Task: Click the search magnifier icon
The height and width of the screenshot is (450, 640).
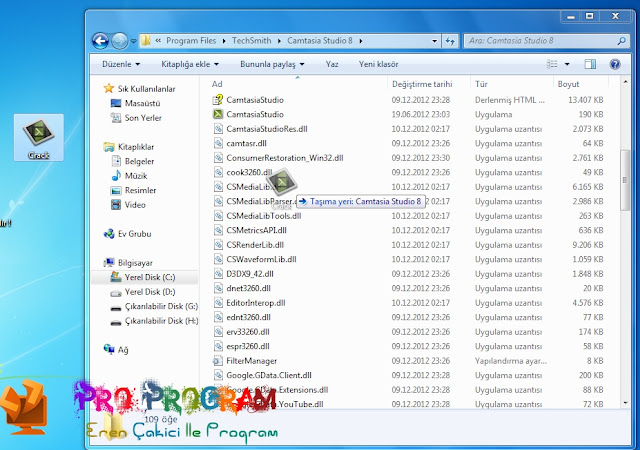Action: coord(621,41)
